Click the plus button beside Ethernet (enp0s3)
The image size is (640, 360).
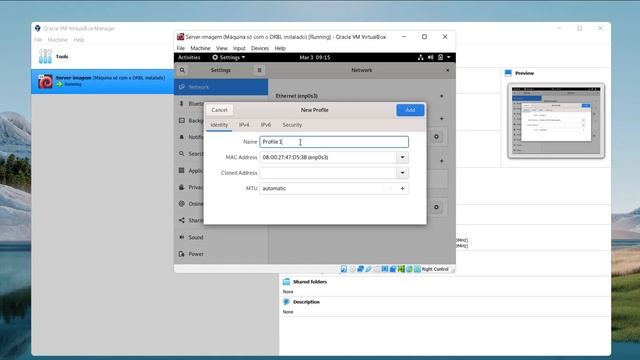442,96
